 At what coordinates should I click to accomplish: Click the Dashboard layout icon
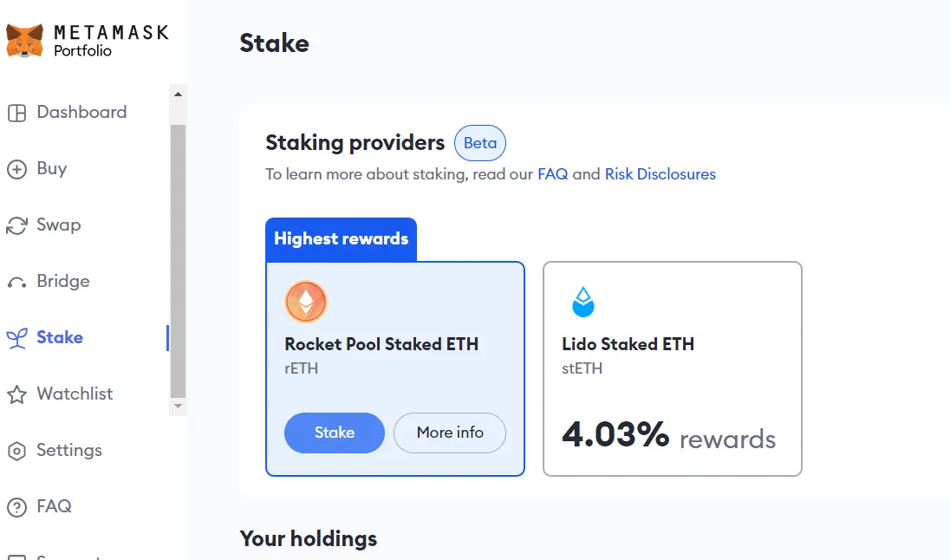16,113
